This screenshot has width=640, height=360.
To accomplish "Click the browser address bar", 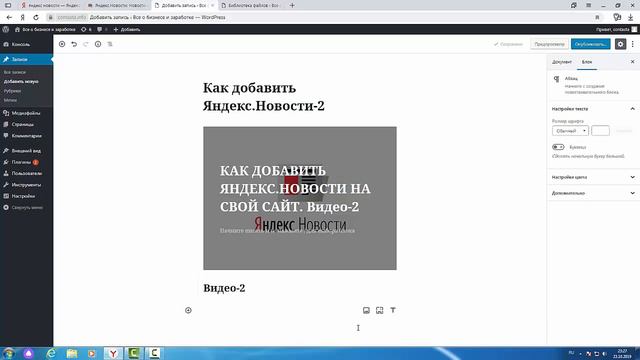I will 322,18.
